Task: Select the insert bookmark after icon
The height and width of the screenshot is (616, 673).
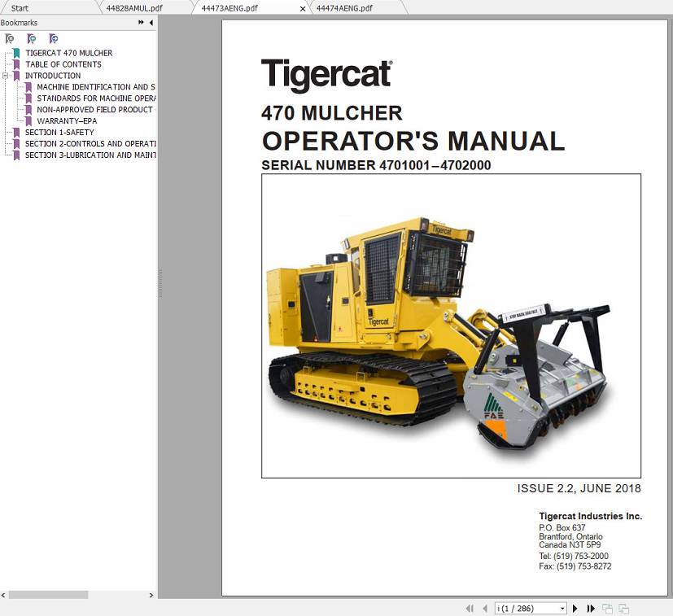Action: pos(54,38)
